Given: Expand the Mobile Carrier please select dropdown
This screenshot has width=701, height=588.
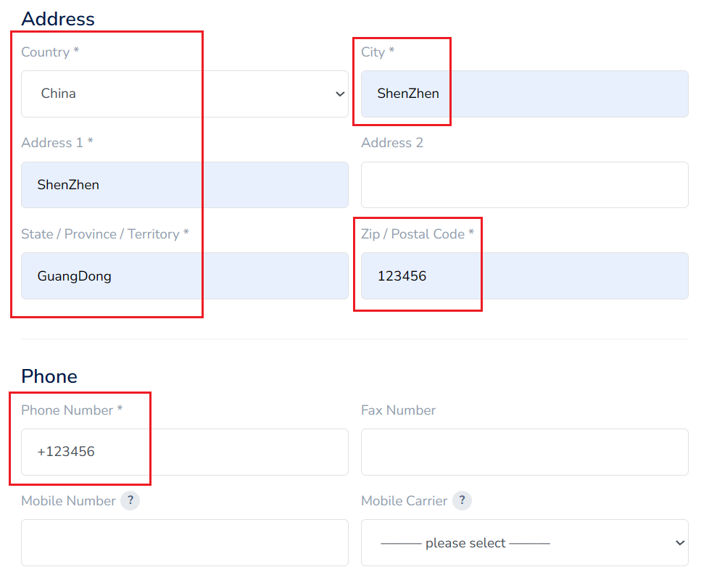Looking at the screenshot, I should (x=524, y=542).
